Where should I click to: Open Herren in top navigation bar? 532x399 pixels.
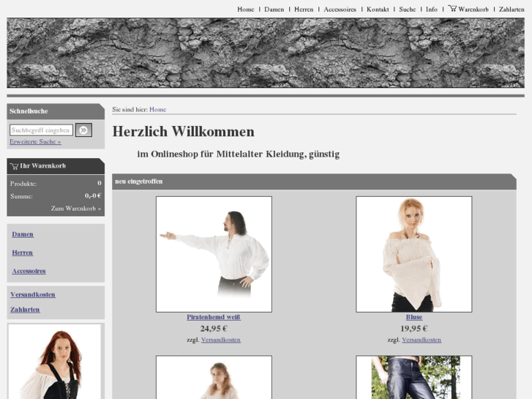tap(304, 10)
